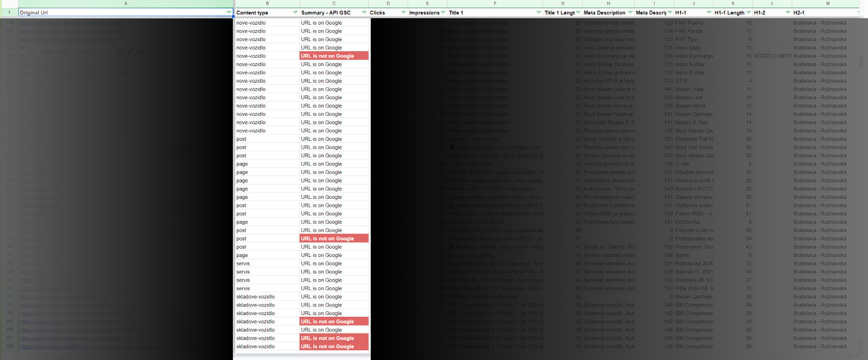The height and width of the screenshot is (360, 868).
Task: Open filter menu for Original Url column
Action: [x=229, y=13]
